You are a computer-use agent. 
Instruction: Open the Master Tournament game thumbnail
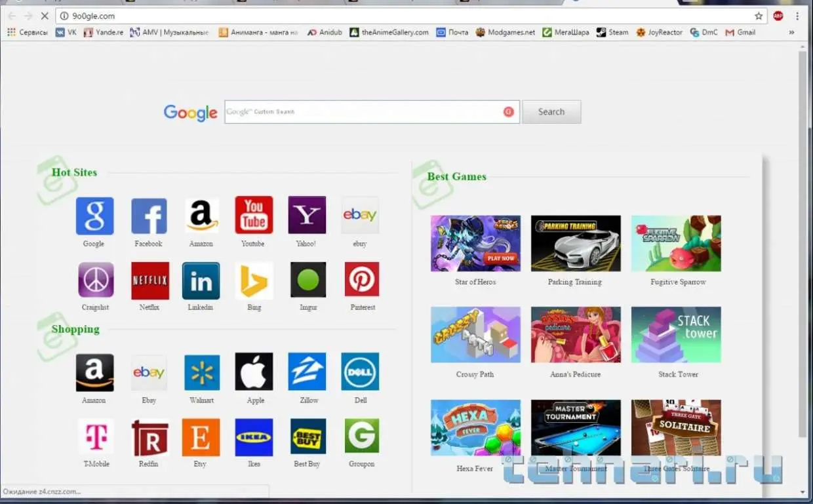(x=576, y=427)
